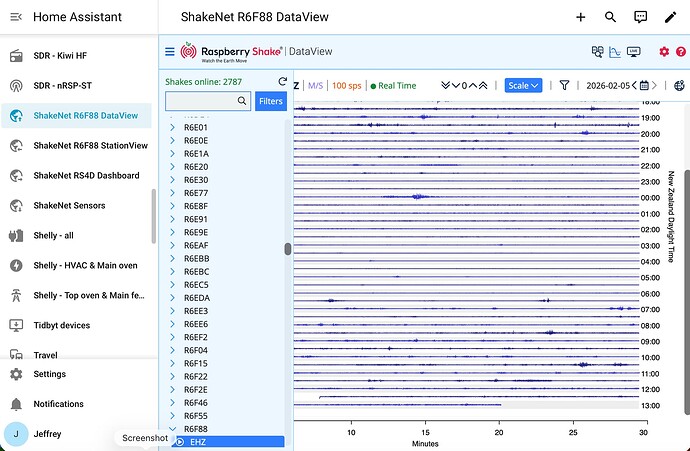
Task: Click the filter funnel icon
Action: pos(564,86)
